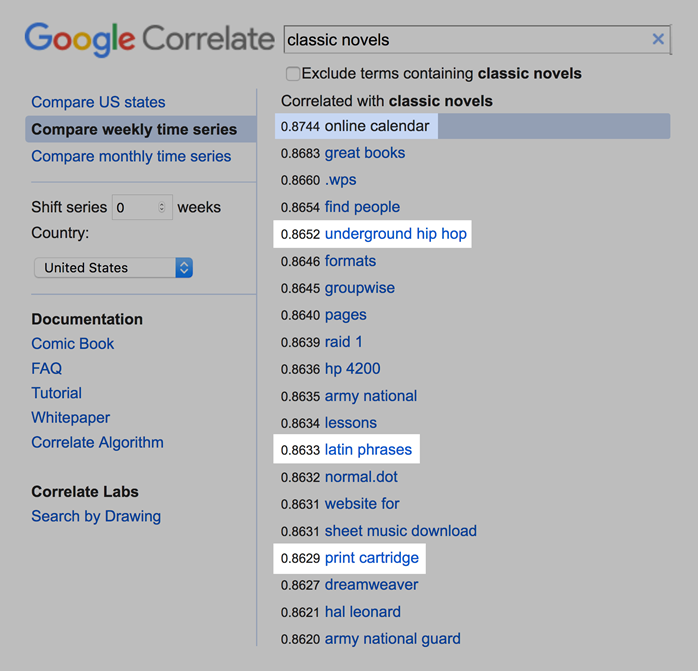Open Compare US states
This screenshot has width=698, height=671.
98,102
